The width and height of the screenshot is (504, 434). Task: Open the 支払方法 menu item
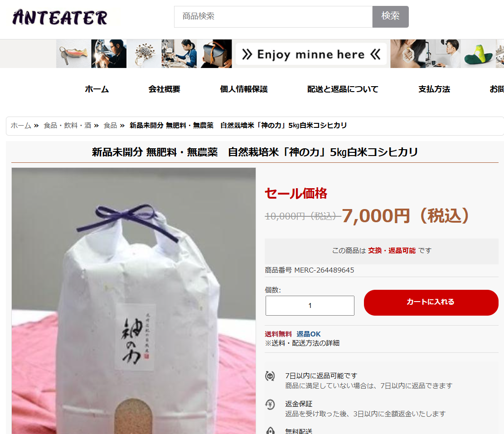click(x=434, y=89)
